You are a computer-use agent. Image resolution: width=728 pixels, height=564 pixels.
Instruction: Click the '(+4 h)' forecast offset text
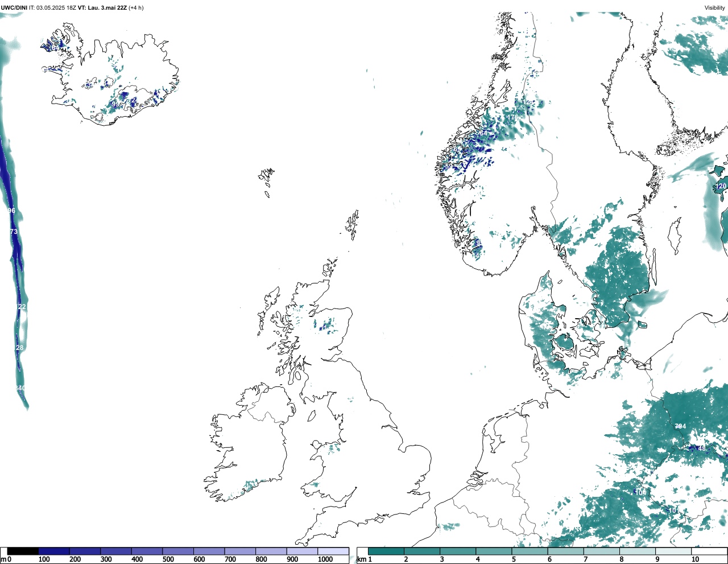point(136,7)
